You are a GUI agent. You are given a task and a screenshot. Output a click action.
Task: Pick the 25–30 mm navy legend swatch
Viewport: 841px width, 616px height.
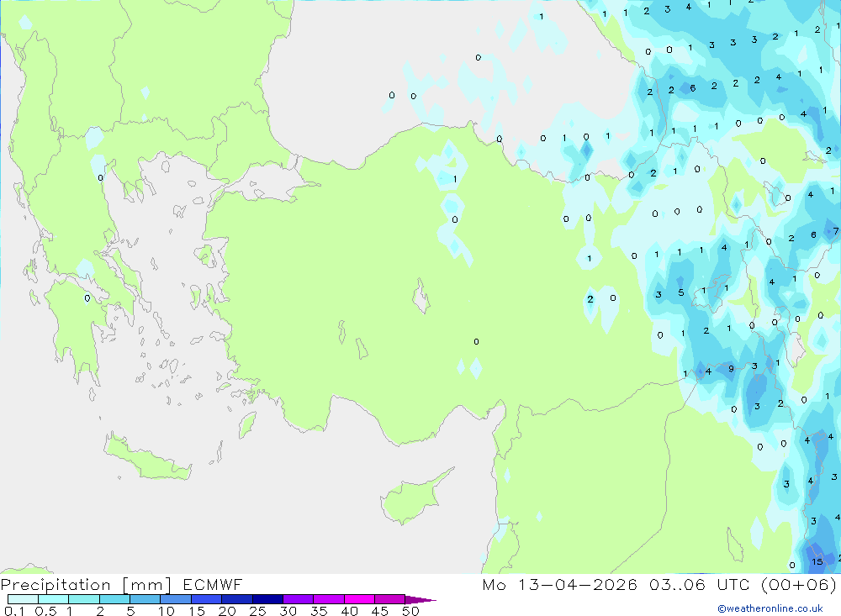pyautogui.click(x=267, y=599)
